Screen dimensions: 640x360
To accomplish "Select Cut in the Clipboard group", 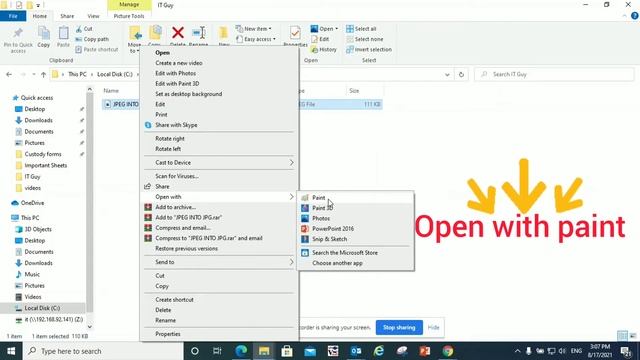I will (x=84, y=29).
